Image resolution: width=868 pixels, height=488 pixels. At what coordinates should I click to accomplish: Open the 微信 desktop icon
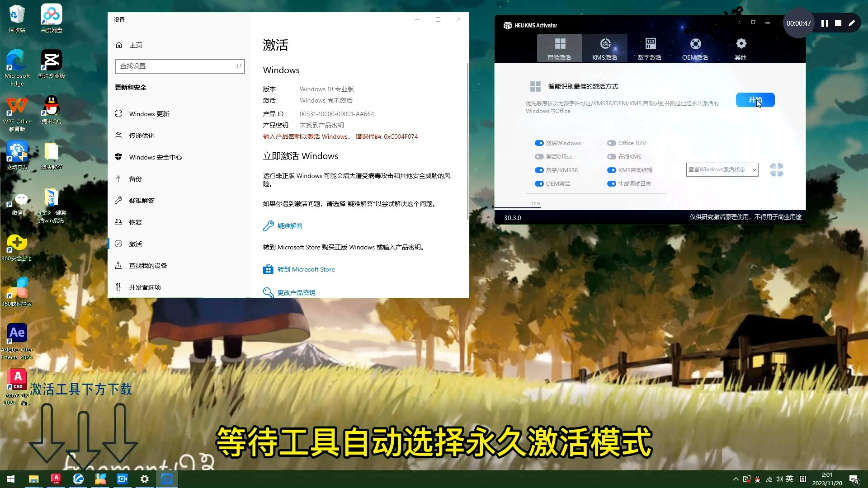pyautogui.click(x=17, y=203)
